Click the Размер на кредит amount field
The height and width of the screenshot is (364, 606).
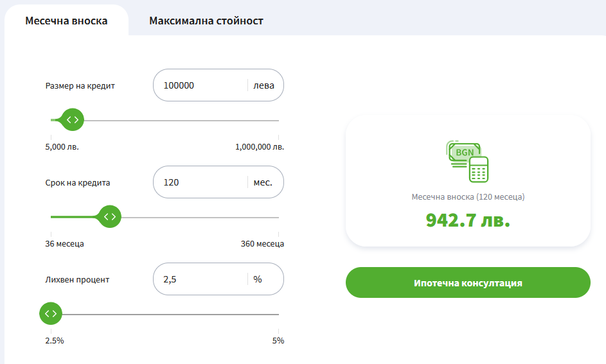pos(218,85)
